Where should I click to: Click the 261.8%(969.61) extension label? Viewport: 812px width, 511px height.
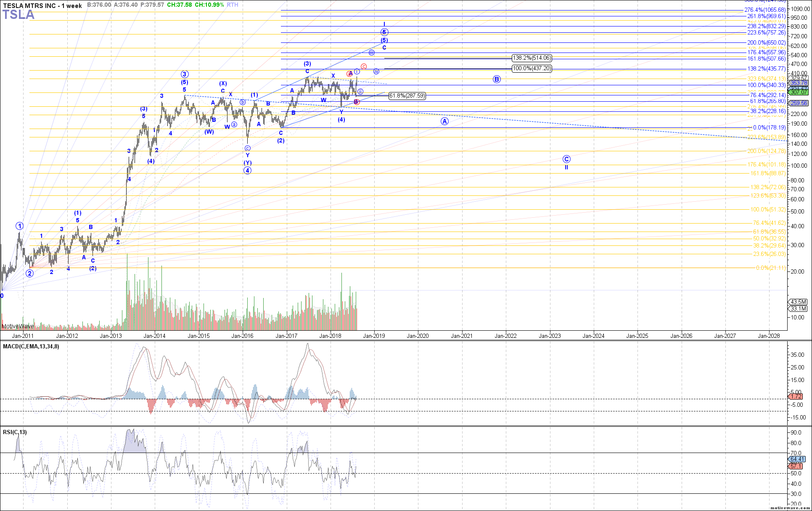[x=766, y=16]
